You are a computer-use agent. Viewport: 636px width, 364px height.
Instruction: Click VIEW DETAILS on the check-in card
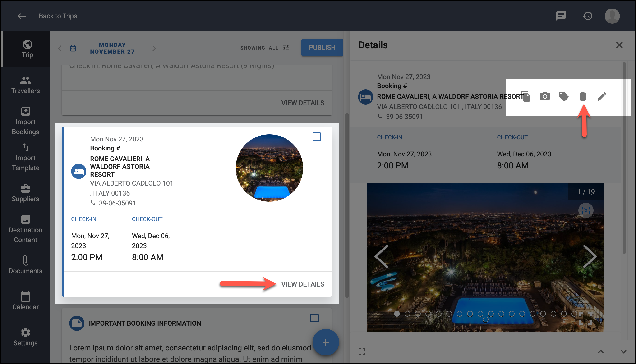pos(302,103)
